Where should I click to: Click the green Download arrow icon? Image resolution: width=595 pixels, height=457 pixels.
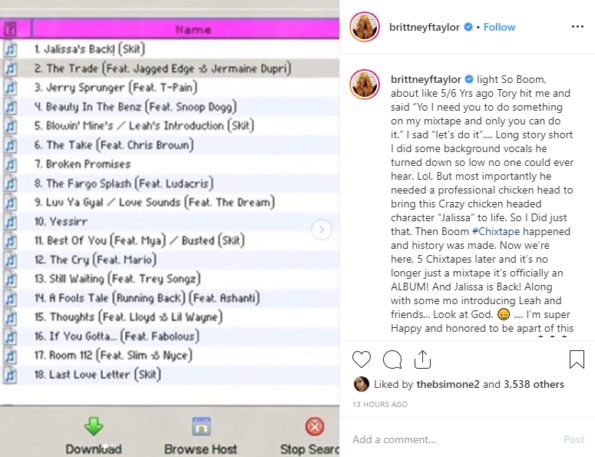94,426
